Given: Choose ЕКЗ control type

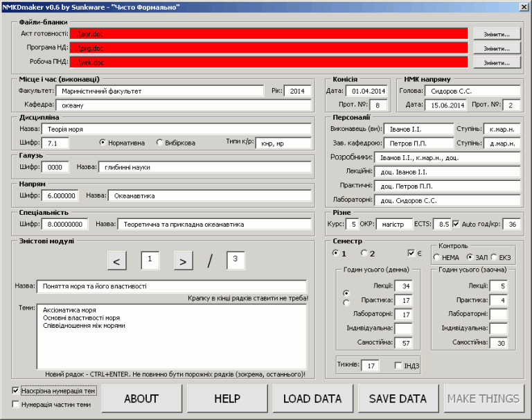Looking at the screenshot, I should pos(494,257).
